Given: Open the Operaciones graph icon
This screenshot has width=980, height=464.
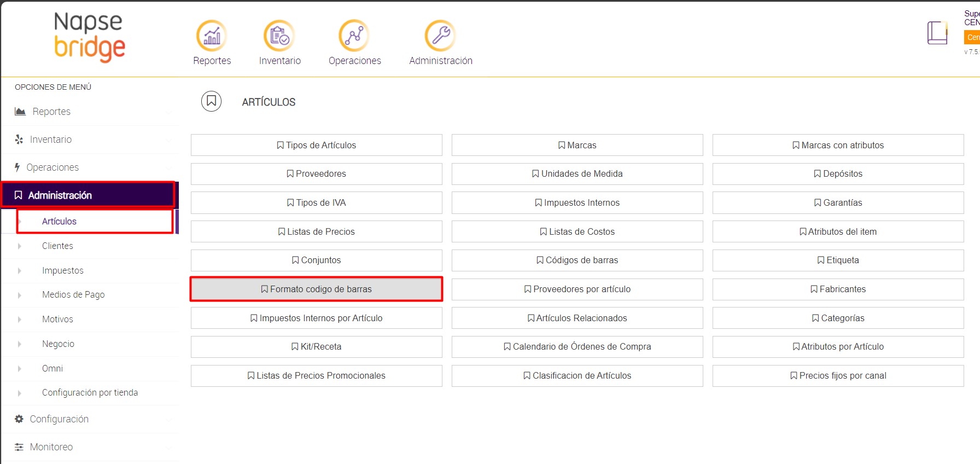Looking at the screenshot, I should point(354,36).
